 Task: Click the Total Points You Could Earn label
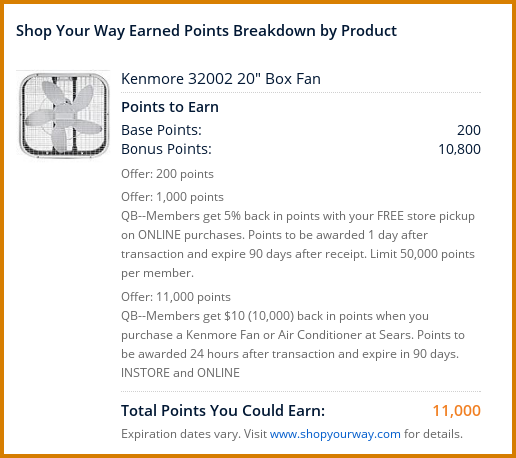click(x=223, y=411)
